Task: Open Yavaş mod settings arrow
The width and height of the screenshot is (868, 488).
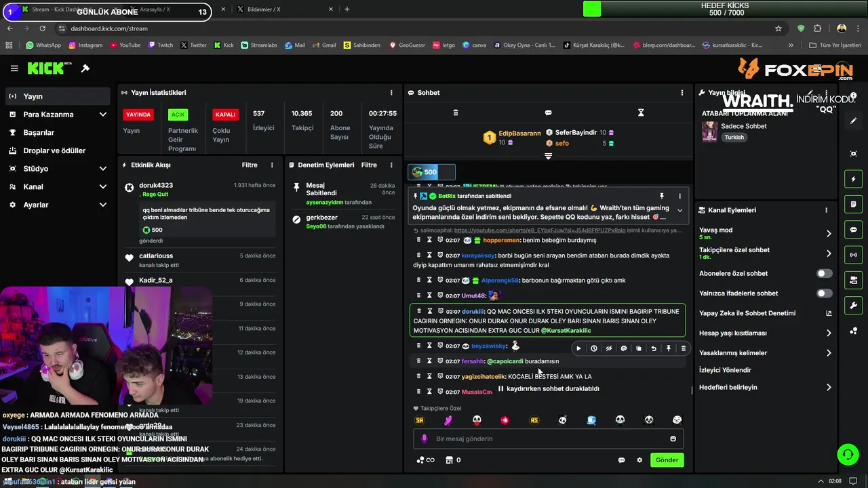Action: 829,234
